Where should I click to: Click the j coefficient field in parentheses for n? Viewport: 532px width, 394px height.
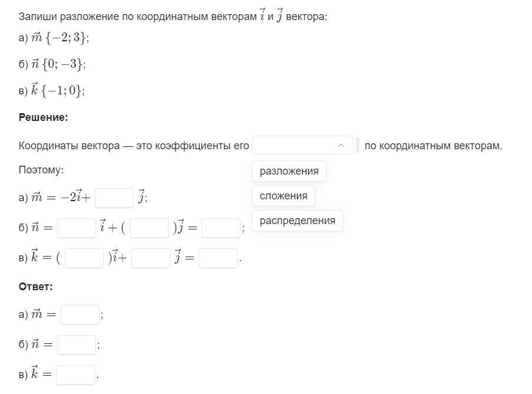[x=149, y=228]
